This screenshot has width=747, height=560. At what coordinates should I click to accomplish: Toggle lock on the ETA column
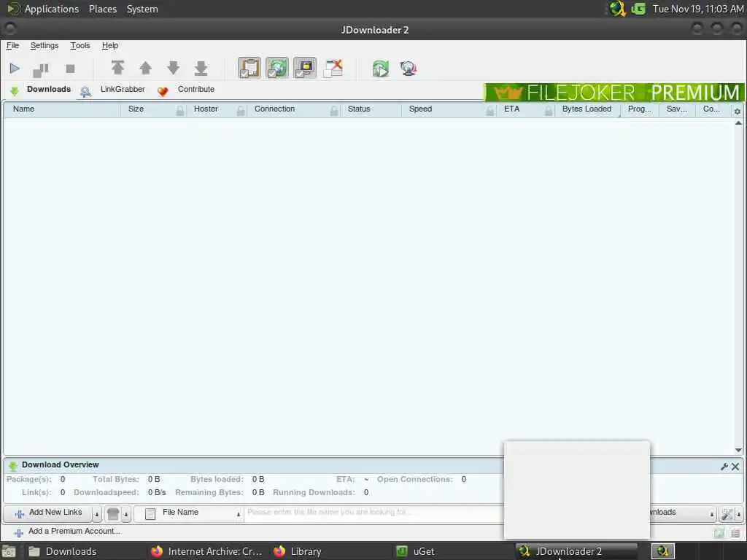click(549, 111)
